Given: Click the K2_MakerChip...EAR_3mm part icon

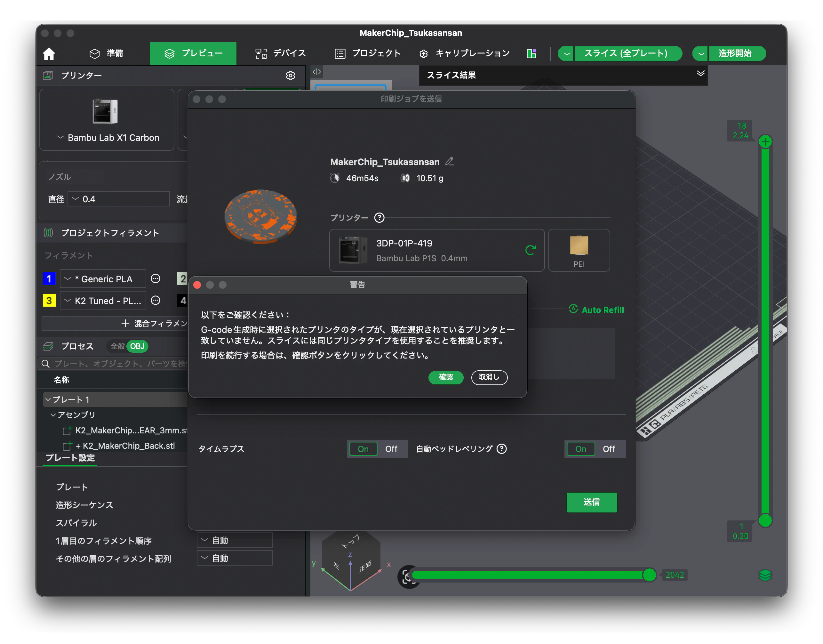Looking at the screenshot, I should (x=67, y=430).
